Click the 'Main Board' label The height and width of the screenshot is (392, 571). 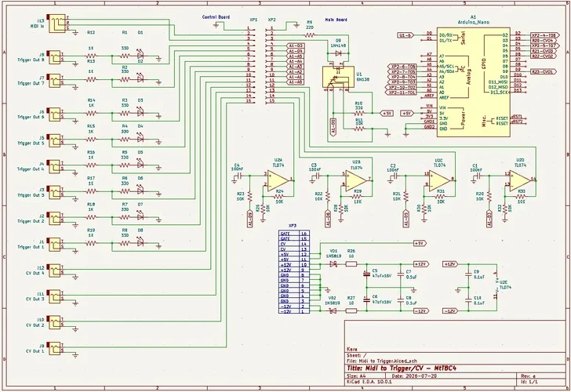(x=336, y=20)
